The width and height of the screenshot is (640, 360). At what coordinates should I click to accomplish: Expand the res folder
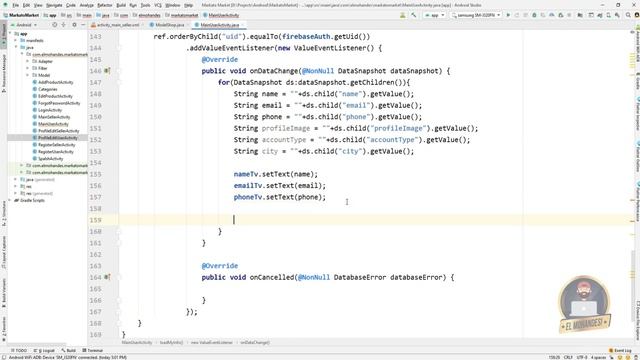tap(16, 187)
